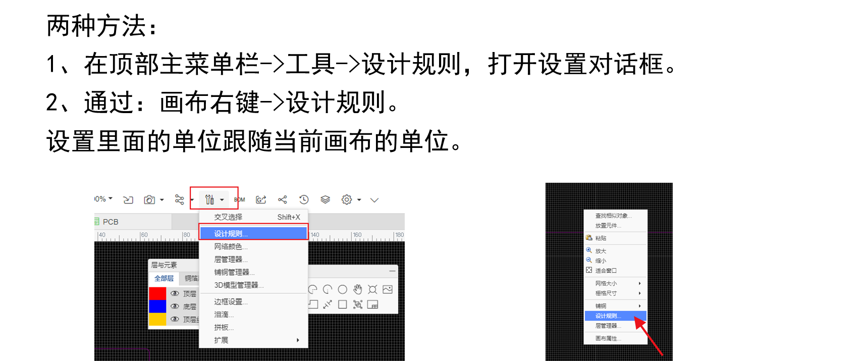Expand the 铺铜 submenu in context menu
The image size is (868, 361).
[x=640, y=306]
